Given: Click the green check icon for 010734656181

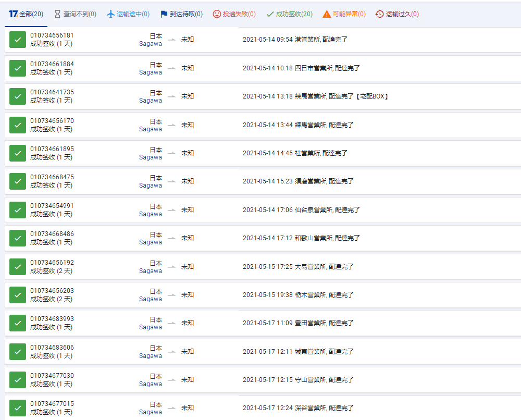Looking at the screenshot, I should (x=18, y=40).
